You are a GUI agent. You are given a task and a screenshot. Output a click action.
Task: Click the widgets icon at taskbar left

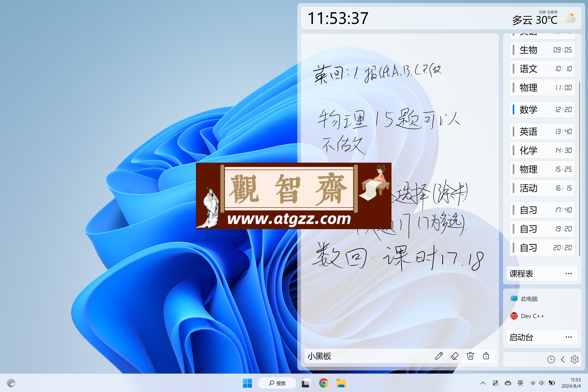coord(11,383)
